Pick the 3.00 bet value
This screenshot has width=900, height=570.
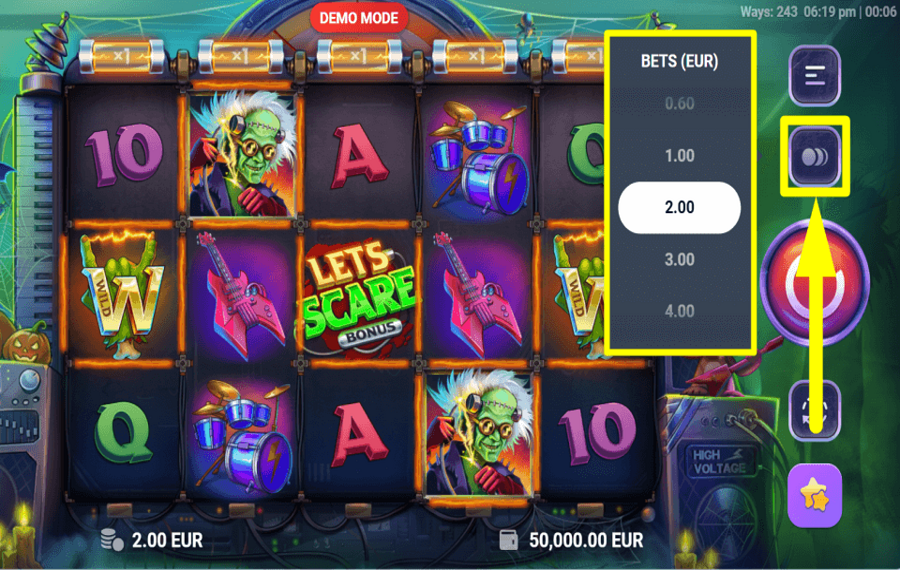tap(679, 259)
